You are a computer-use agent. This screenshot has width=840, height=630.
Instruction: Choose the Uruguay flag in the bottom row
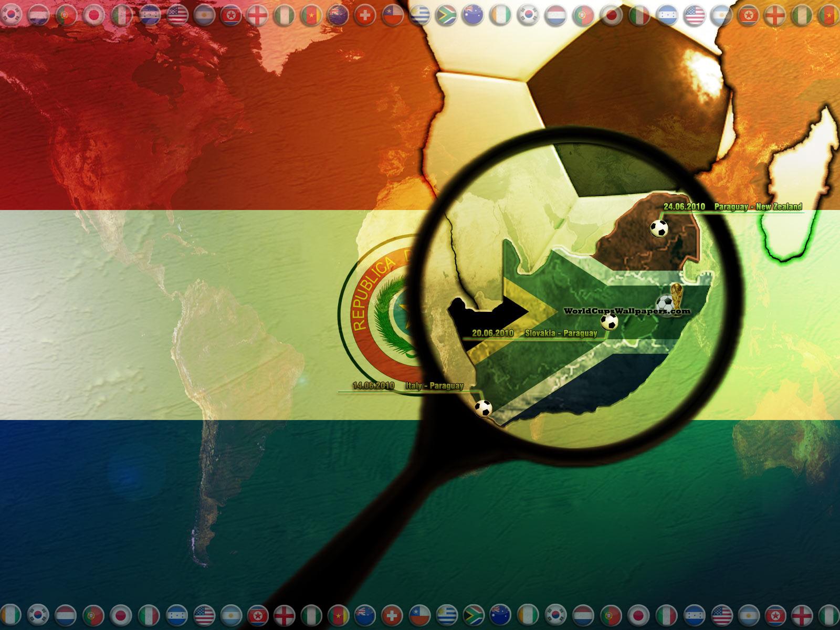pyautogui.click(x=446, y=614)
